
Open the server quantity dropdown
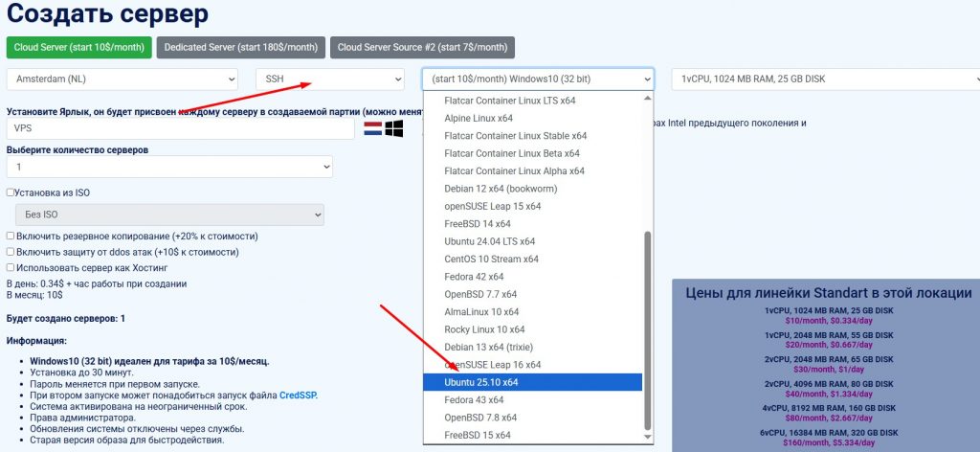(169, 167)
